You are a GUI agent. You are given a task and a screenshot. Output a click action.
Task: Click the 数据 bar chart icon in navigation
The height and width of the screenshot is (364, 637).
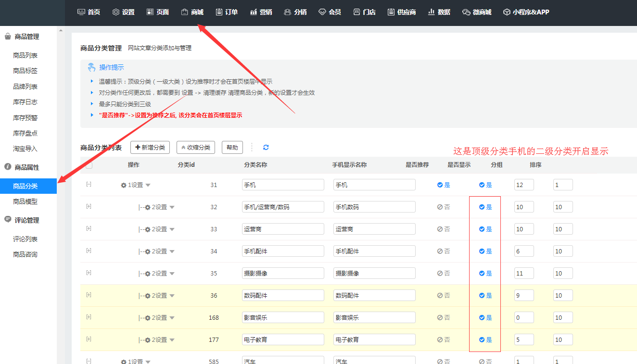tap(431, 12)
